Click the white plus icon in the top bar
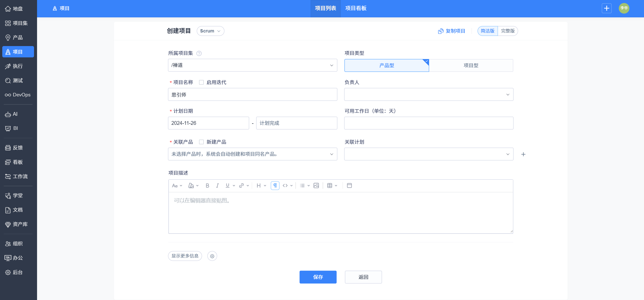644x300 pixels. [606, 8]
